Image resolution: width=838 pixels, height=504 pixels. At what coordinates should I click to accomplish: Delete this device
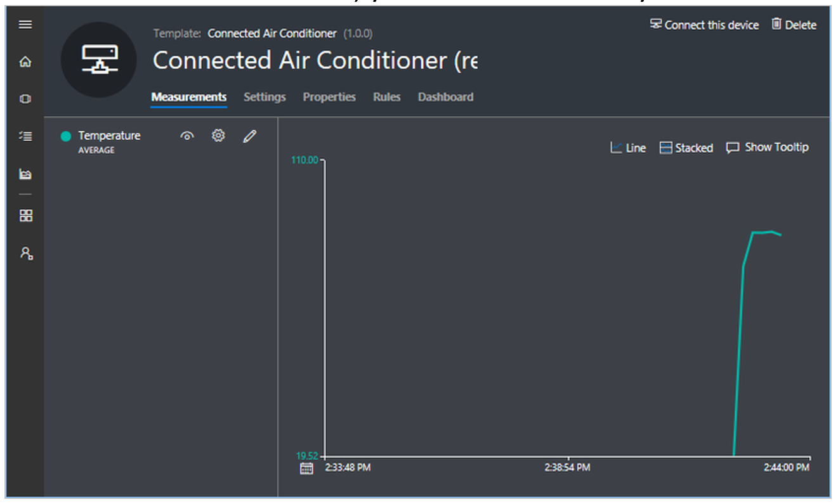coord(794,25)
